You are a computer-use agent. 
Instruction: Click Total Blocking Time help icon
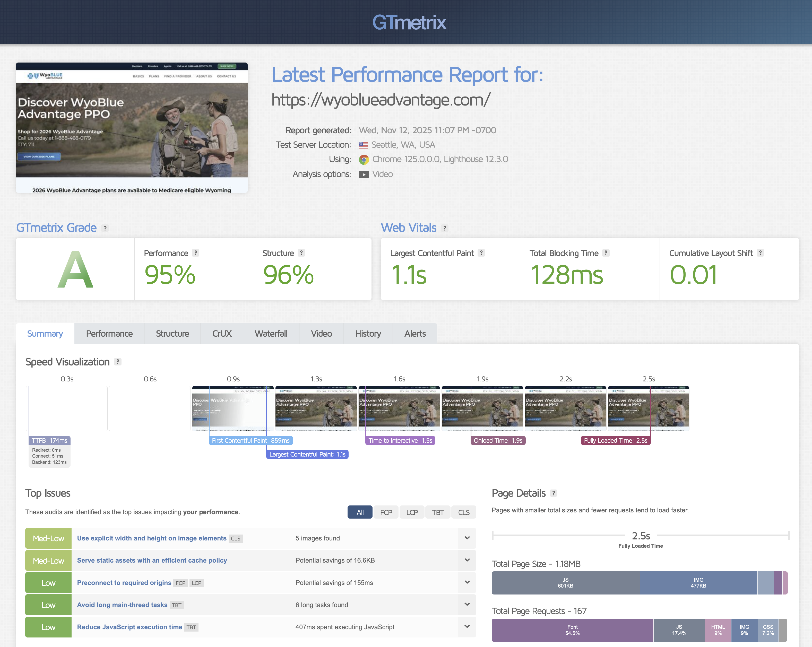pos(606,253)
